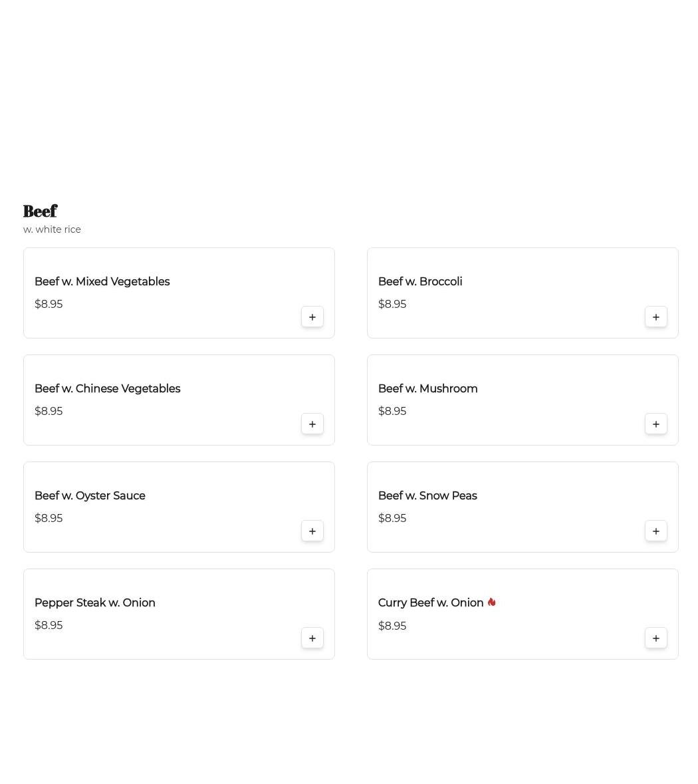Open the Beef w. Broccoli item title

tap(420, 281)
